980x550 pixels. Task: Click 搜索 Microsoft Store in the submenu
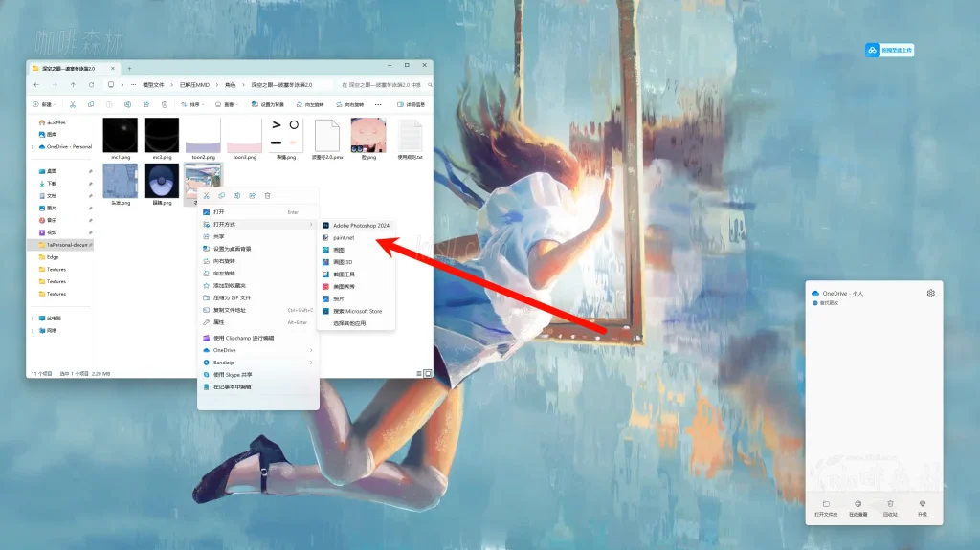356,311
